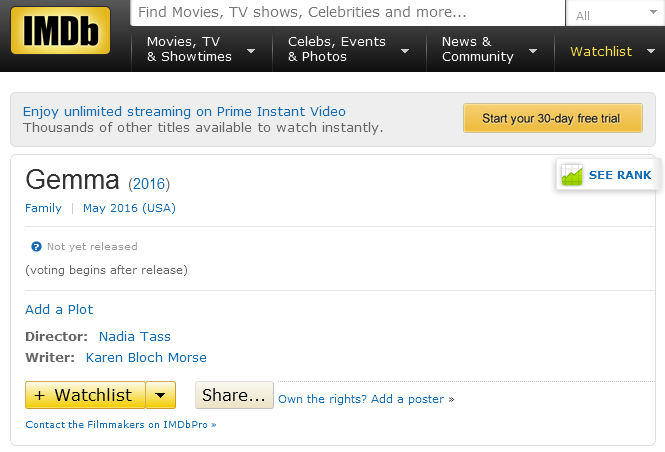This screenshot has width=665, height=452.
Task: Click the IMDb logo
Action: coord(60,30)
